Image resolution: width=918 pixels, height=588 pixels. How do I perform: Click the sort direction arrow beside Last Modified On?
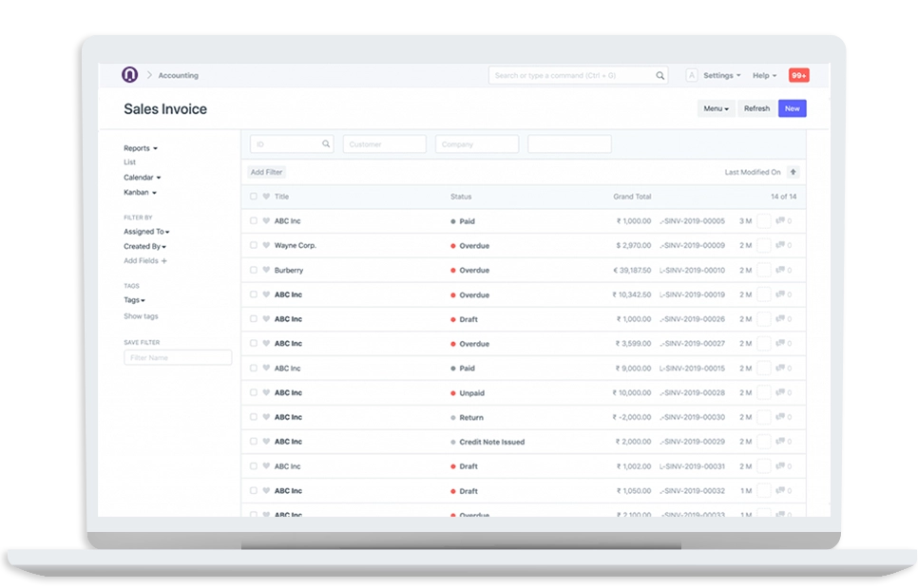click(x=793, y=172)
